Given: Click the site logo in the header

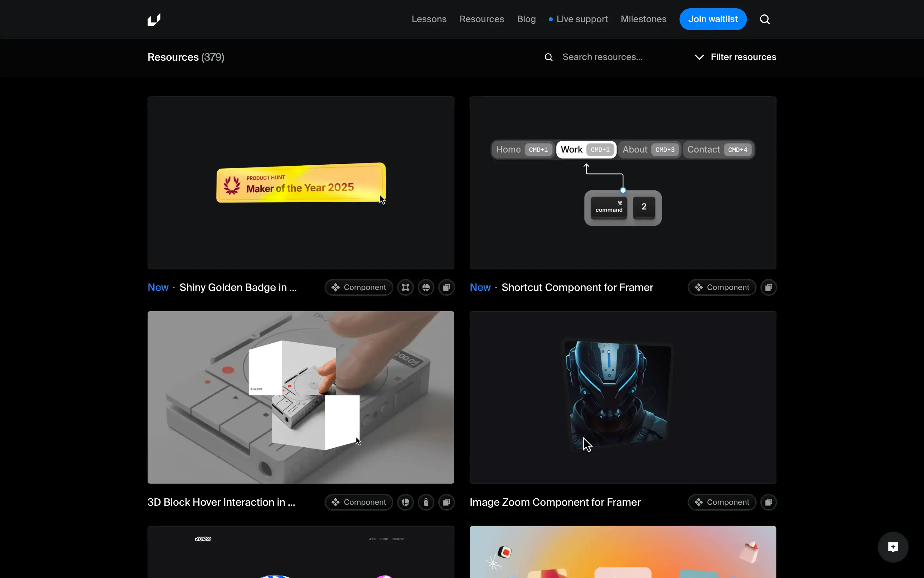Looking at the screenshot, I should click(154, 19).
